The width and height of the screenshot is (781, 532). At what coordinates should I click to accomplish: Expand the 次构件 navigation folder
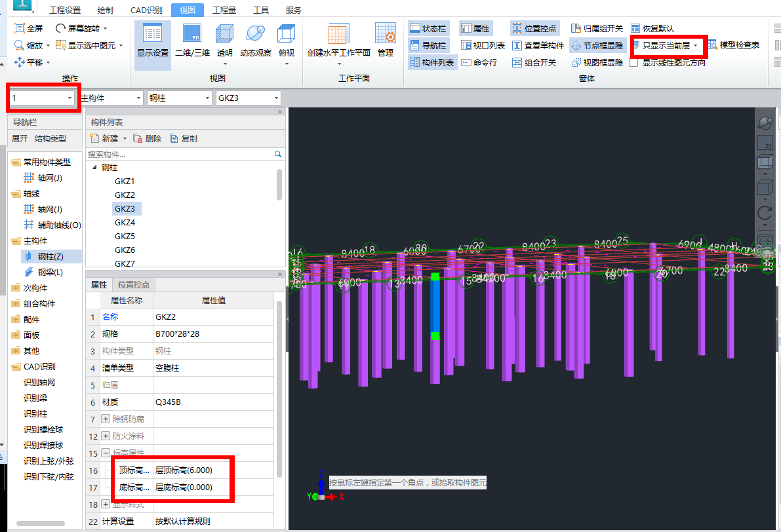[16, 288]
